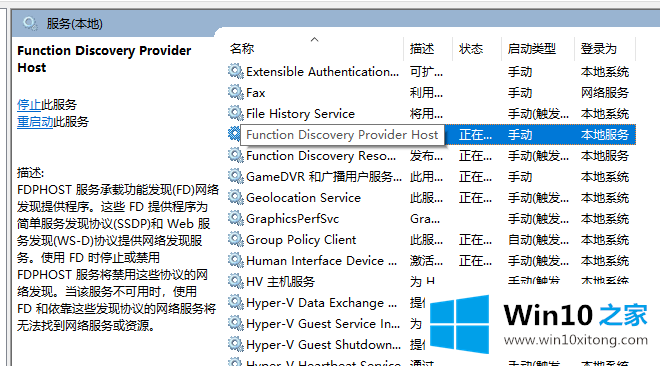Click 正在... status of Geolocation Service
Image resolution: width=660 pixels, height=366 pixels.
tap(475, 198)
